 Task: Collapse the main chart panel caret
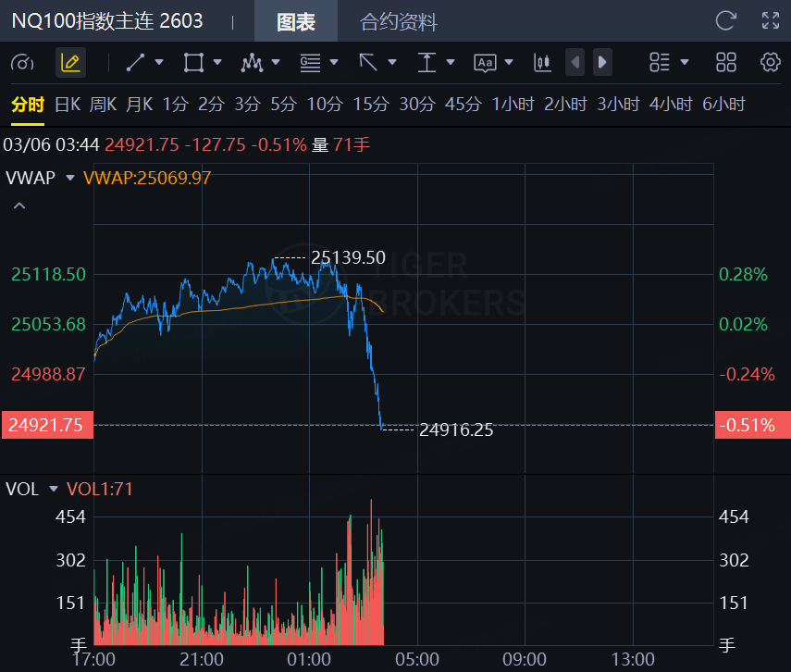pyautogui.click(x=19, y=205)
